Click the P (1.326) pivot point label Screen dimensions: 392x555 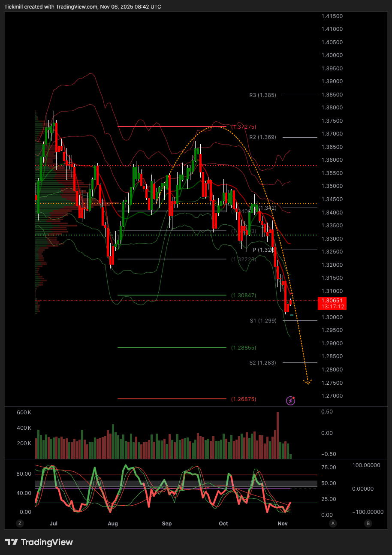click(x=263, y=250)
